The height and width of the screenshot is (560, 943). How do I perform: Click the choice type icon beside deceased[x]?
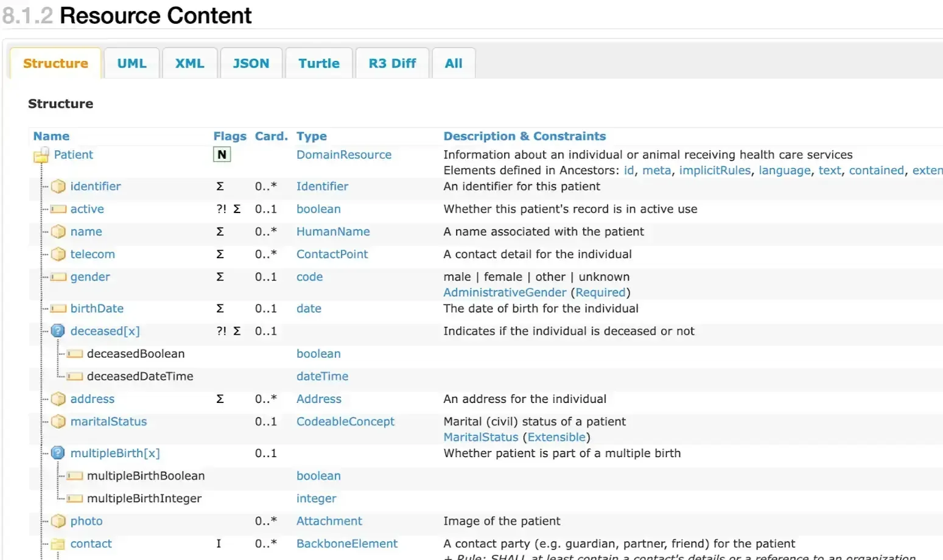point(58,331)
